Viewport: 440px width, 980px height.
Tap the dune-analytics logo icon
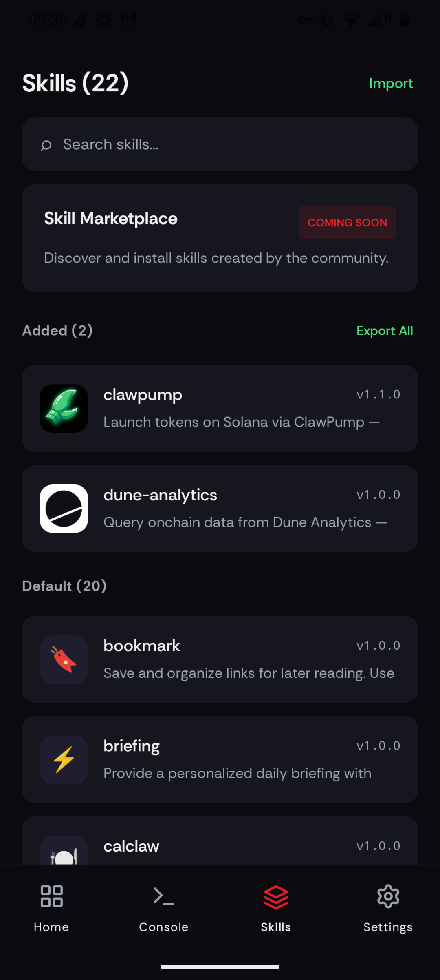64,509
